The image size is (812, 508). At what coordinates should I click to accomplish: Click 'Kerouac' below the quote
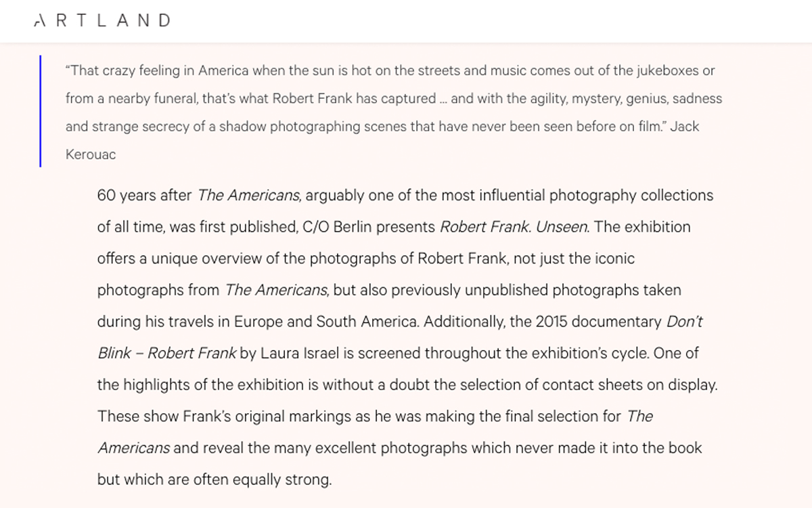click(x=91, y=154)
